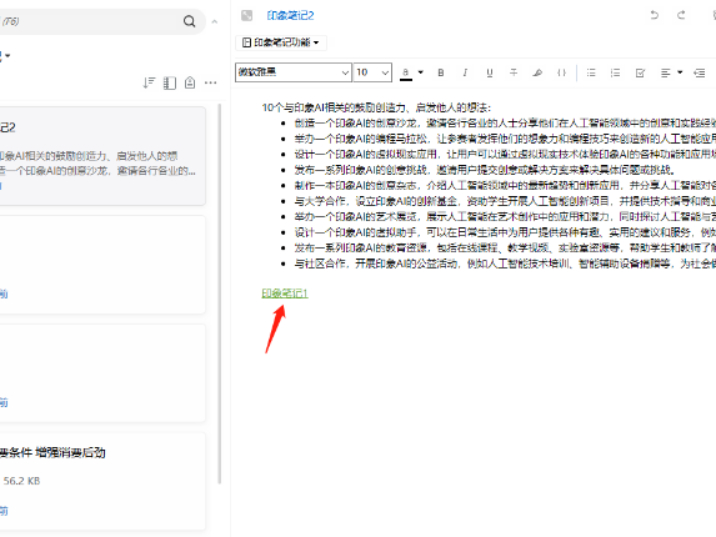Expand alignment options arrow

[x=680, y=72]
